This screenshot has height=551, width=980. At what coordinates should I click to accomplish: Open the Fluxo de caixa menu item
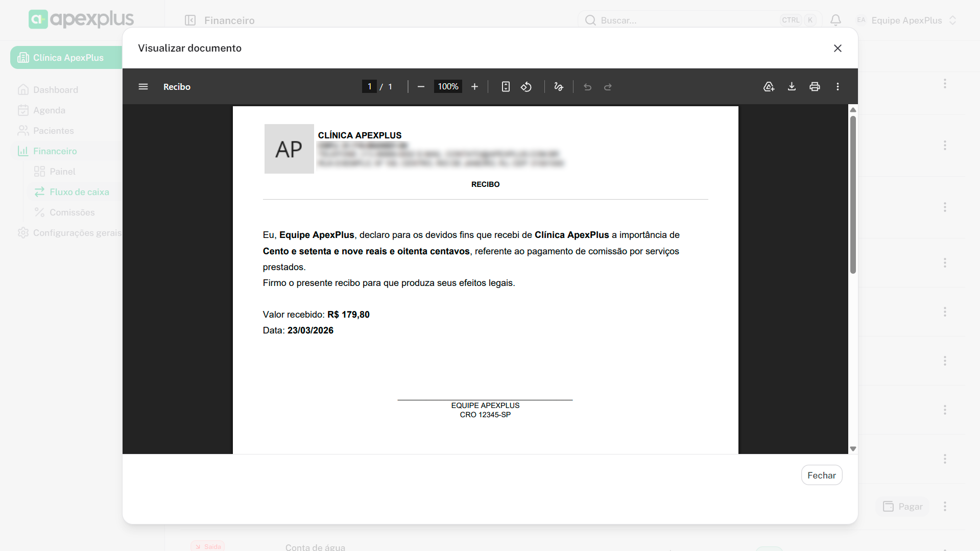[79, 192]
